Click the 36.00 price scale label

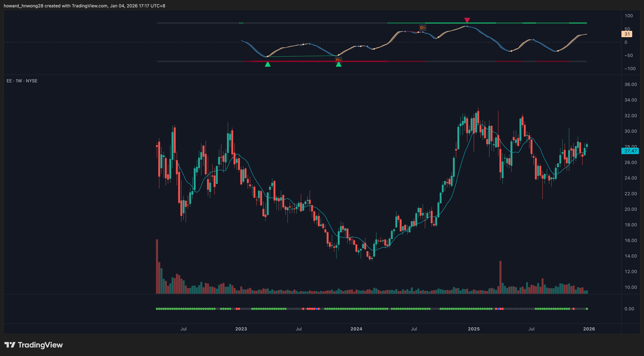631,84
